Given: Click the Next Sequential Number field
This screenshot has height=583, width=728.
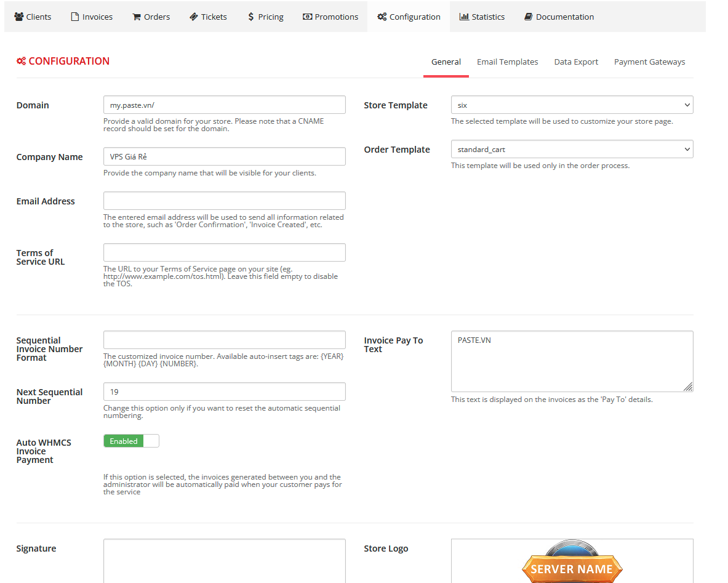Looking at the screenshot, I should click(x=224, y=392).
